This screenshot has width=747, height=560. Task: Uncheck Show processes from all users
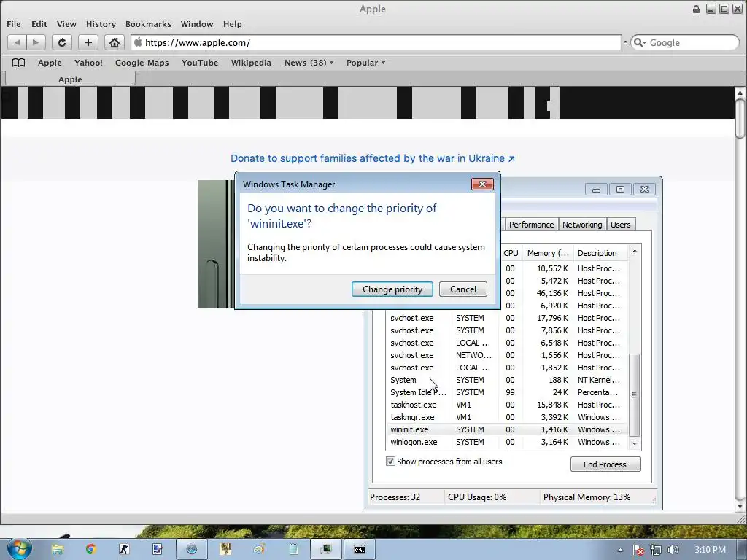point(390,462)
